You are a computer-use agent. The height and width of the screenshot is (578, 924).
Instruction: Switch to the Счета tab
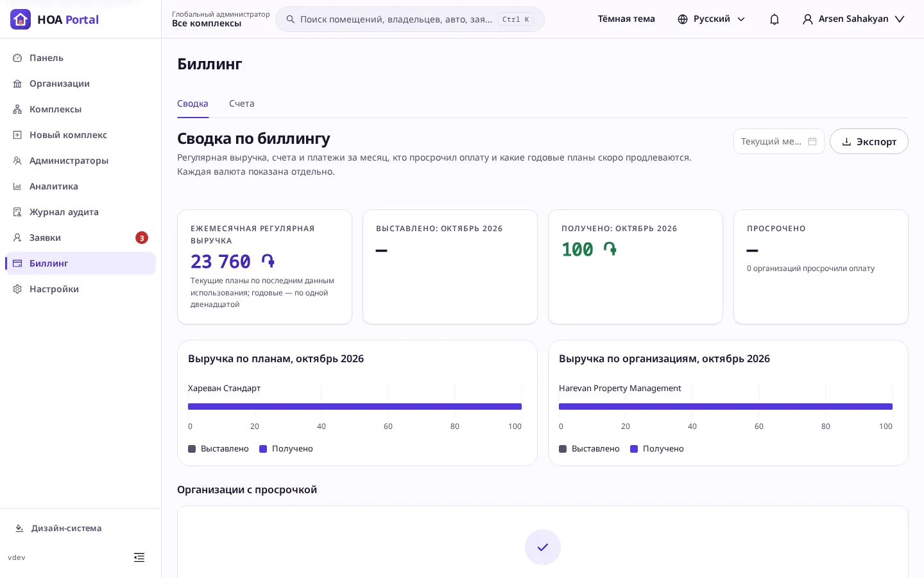click(x=242, y=103)
